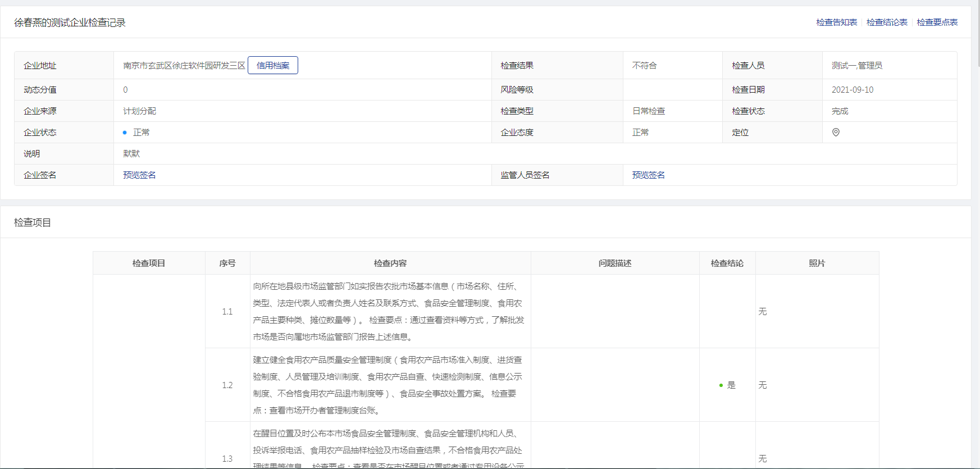Click the 2021-09-10 inspection date value

[x=853, y=90]
